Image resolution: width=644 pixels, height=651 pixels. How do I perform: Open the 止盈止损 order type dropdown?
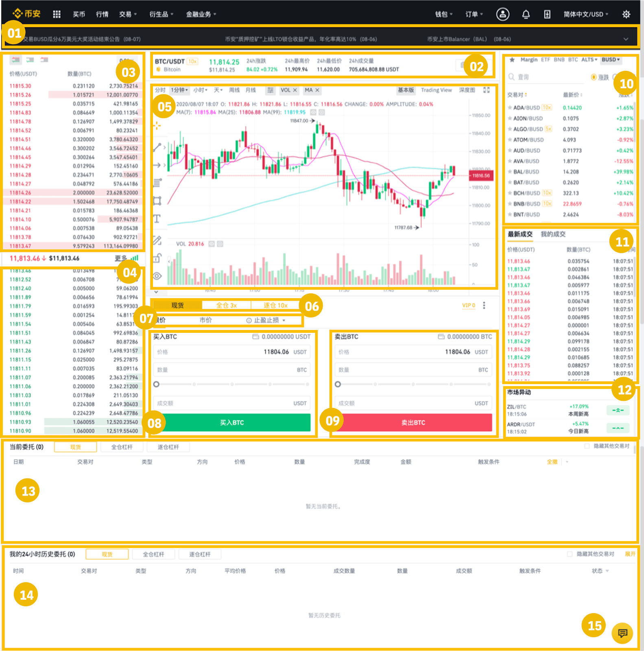266,321
